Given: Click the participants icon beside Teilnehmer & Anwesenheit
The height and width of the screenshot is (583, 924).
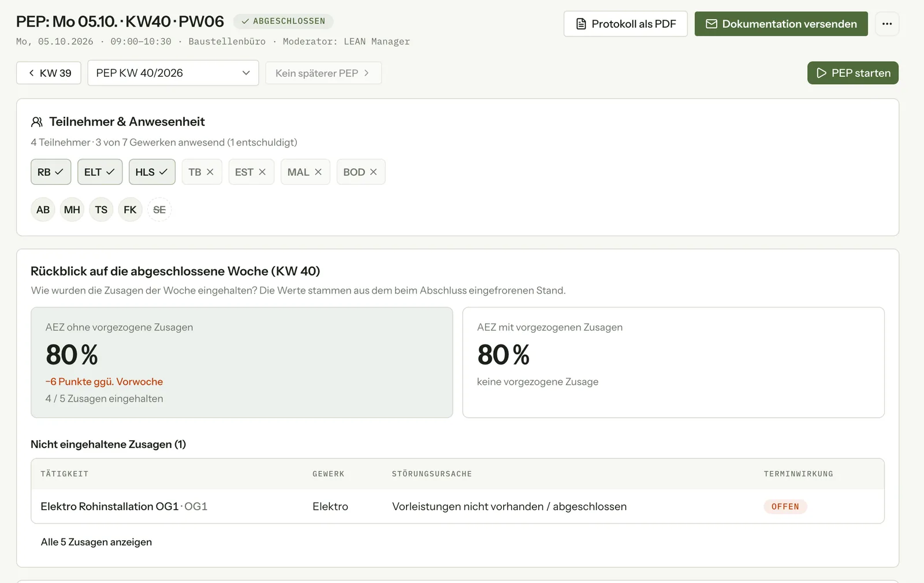Looking at the screenshot, I should [37, 122].
